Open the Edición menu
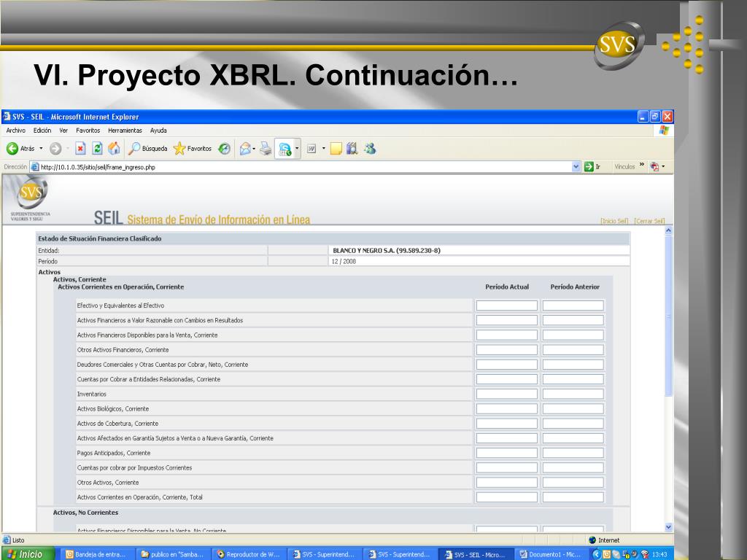The image size is (747, 560). click(x=42, y=131)
